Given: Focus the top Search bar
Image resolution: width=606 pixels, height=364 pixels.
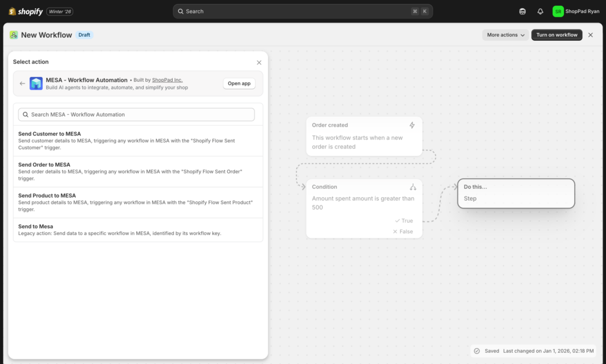Looking at the screenshot, I should pyautogui.click(x=302, y=12).
